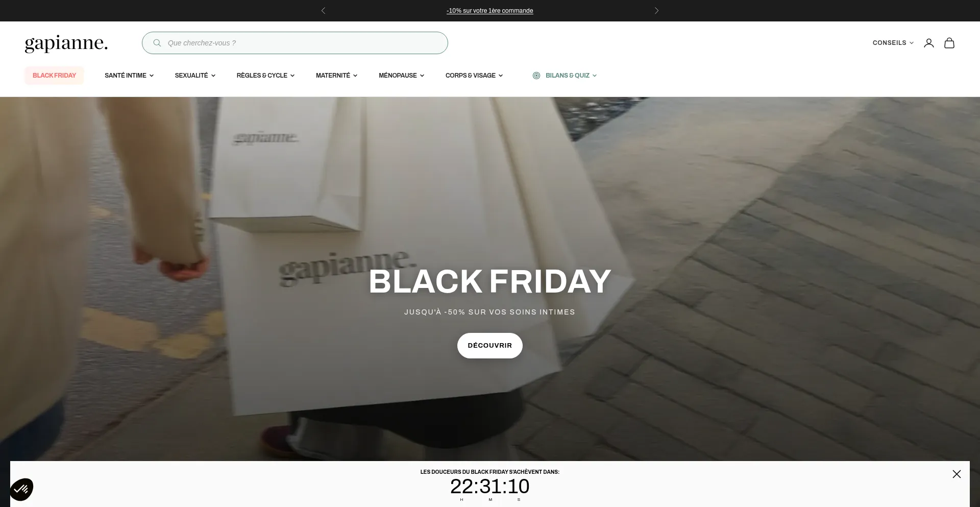Click the round black checkmark badge
980x507 pixels.
tap(21, 489)
